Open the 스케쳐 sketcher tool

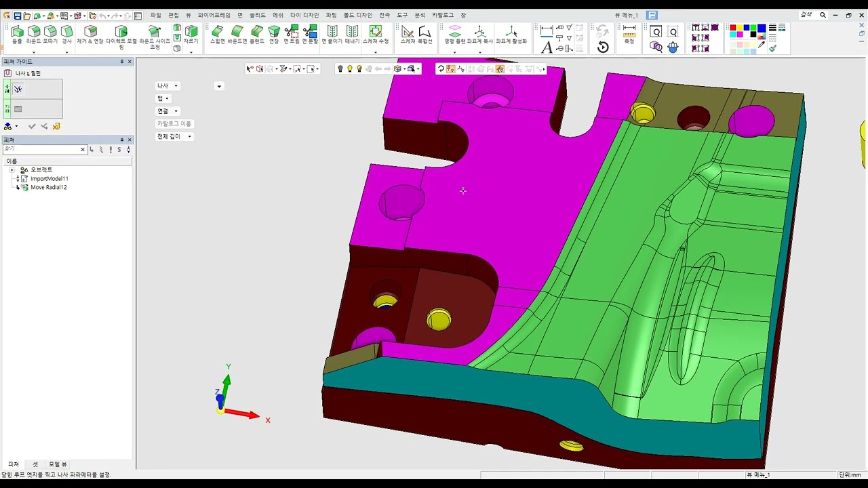pos(408,35)
